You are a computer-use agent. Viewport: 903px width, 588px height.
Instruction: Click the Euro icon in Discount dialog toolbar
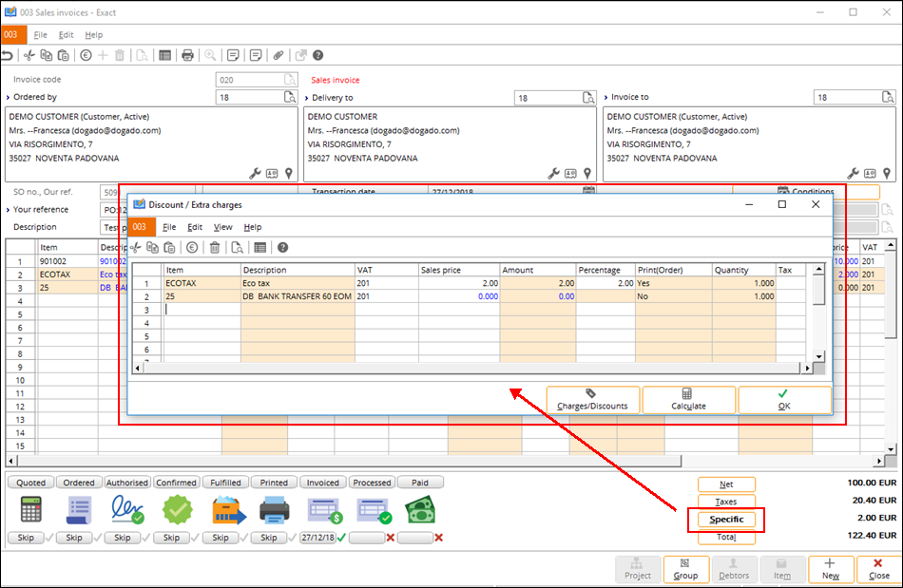tap(192, 247)
